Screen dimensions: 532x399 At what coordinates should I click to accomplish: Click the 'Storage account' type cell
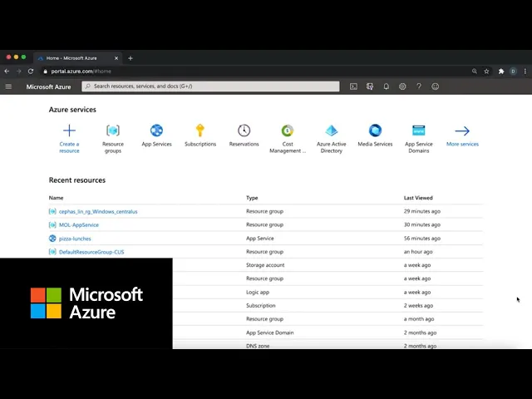tap(265, 265)
